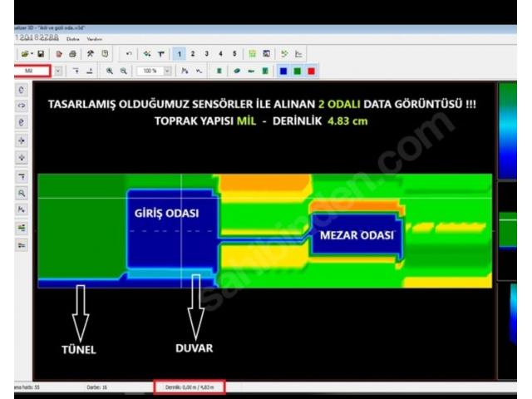Screen dimensions: 532x399
Task: Toggle the green color channel
Action: [298, 71]
